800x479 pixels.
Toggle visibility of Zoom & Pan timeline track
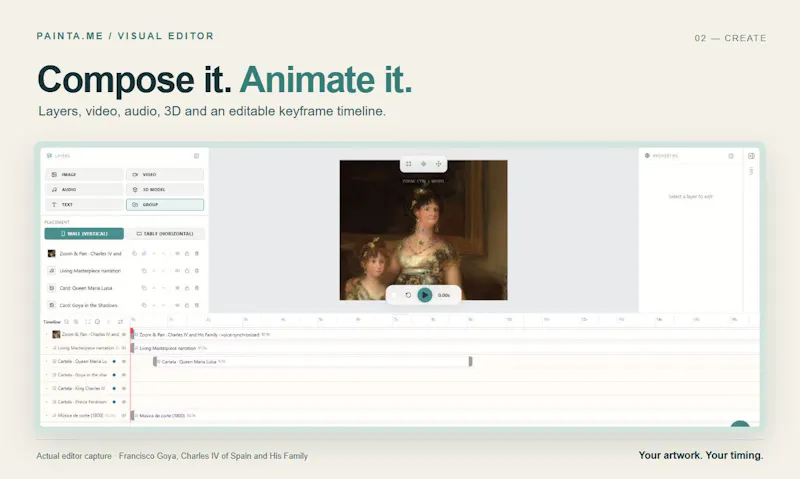point(124,335)
